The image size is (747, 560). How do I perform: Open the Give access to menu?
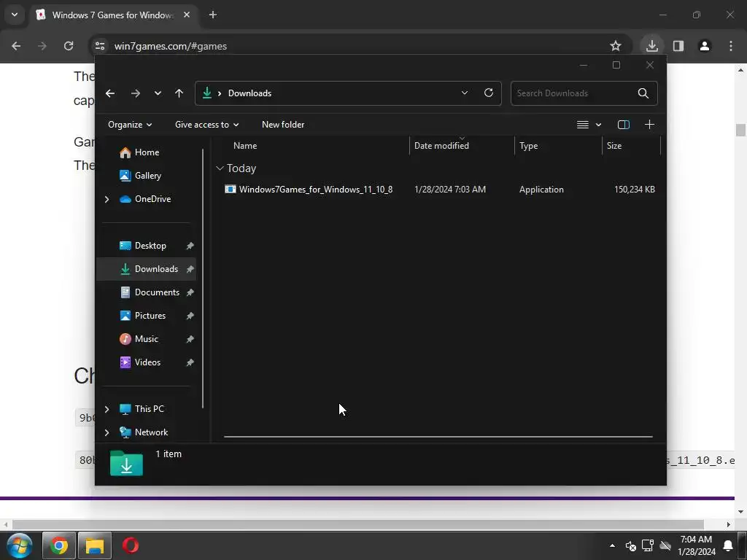[x=206, y=125]
